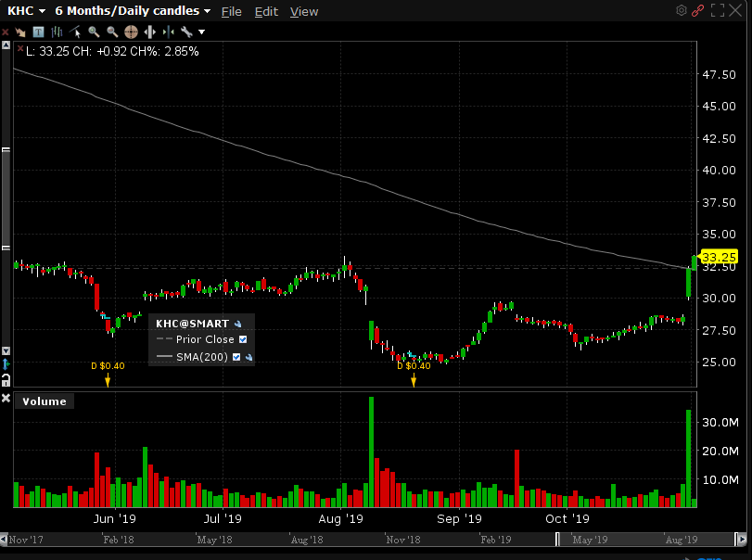This screenshot has height=560, width=752.
Task: Open the gear configuration icon
Action: tap(682, 10)
